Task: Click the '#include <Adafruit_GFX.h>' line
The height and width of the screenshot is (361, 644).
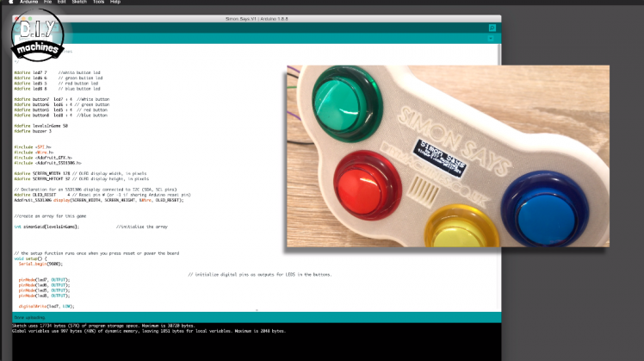Action: (43, 158)
